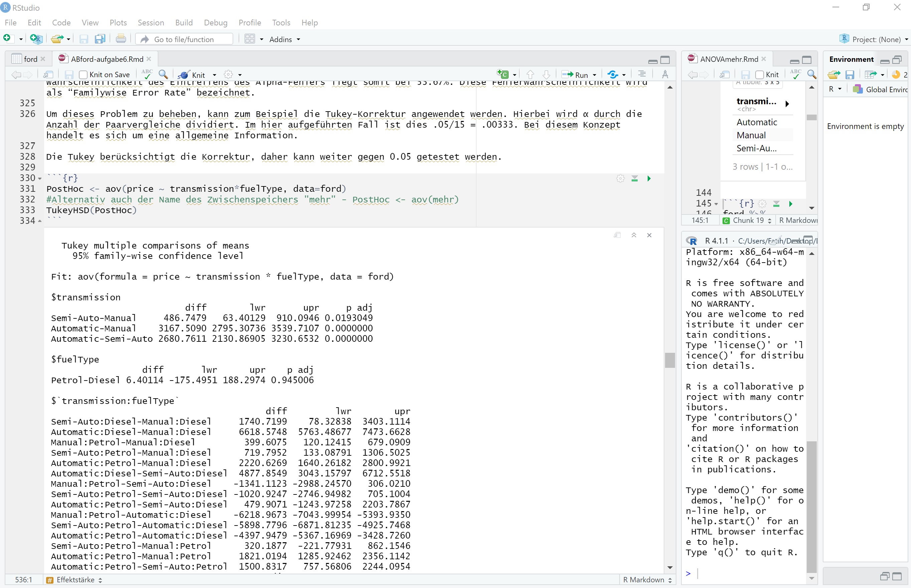
Task: Pop the Tukey chunk output into a new window
Action: [617, 235]
